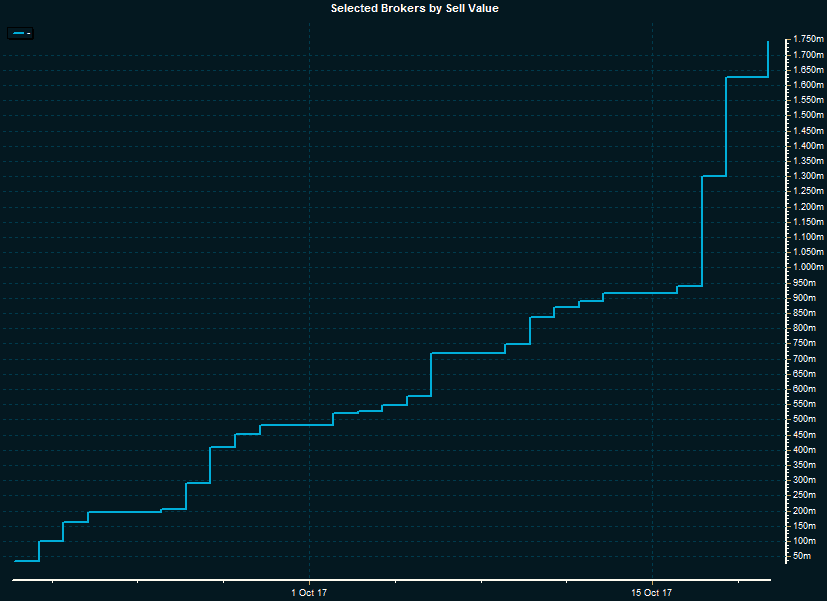The image size is (827, 601).
Task: Click the flat line segment at 715m
Action: pyautogui.click(x=467, y=353)
